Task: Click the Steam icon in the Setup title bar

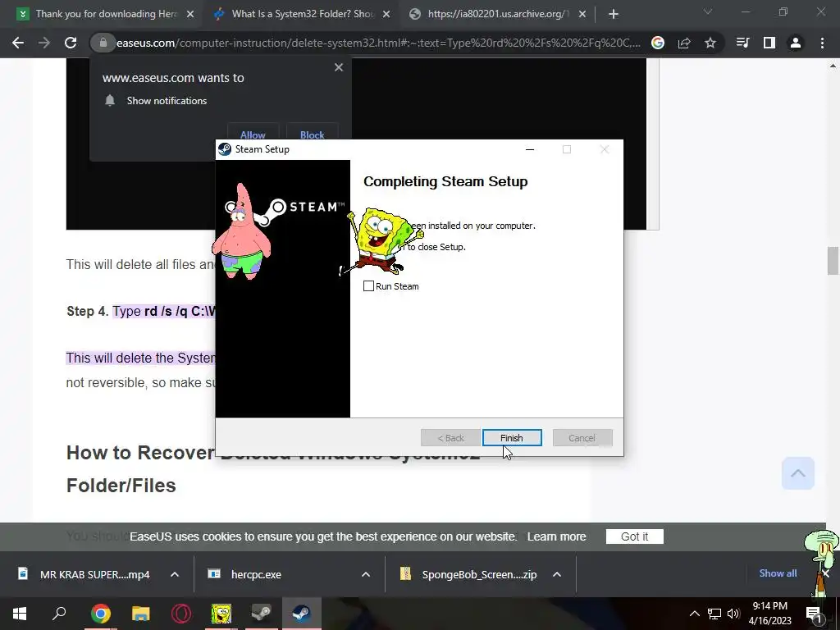Action: [225, 149]
